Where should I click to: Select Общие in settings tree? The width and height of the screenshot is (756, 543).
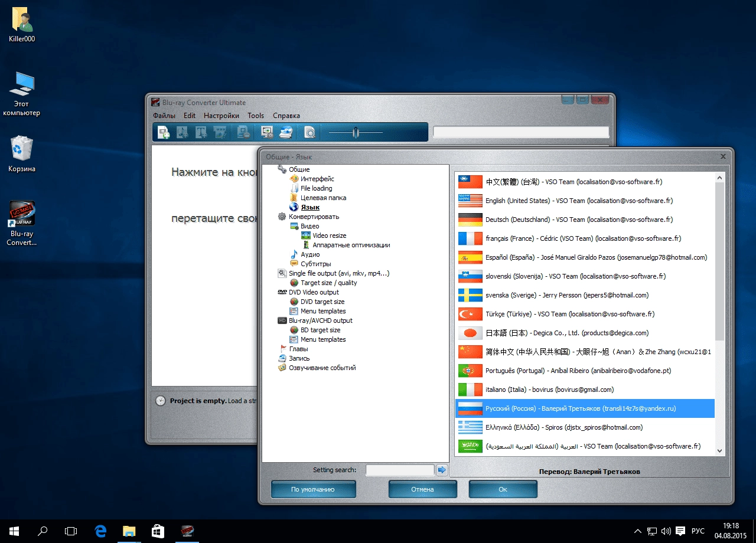299,169
